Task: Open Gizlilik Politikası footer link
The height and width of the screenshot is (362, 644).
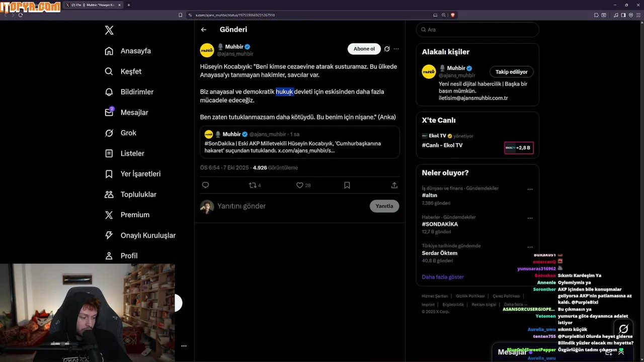Action: point(470,296)
